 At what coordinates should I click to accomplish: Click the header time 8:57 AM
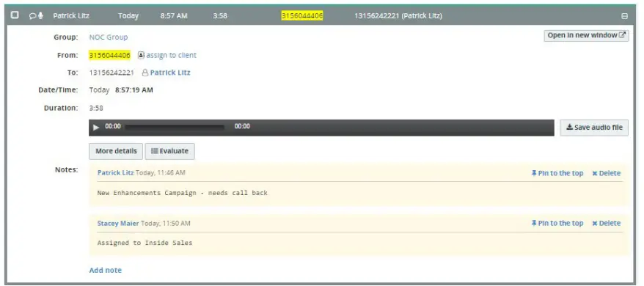[174, 16]
